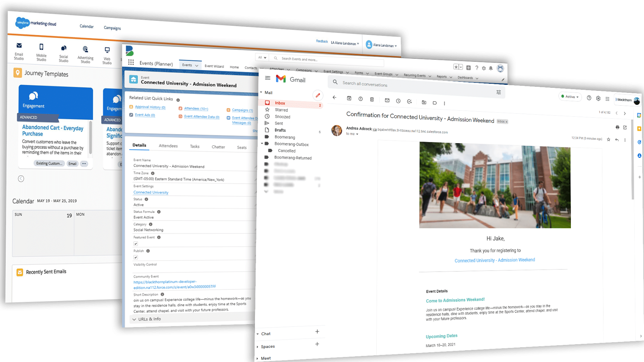Collapse the Boomerang-Outbox label tree
The image size is (644, 362).
point(262,144)
